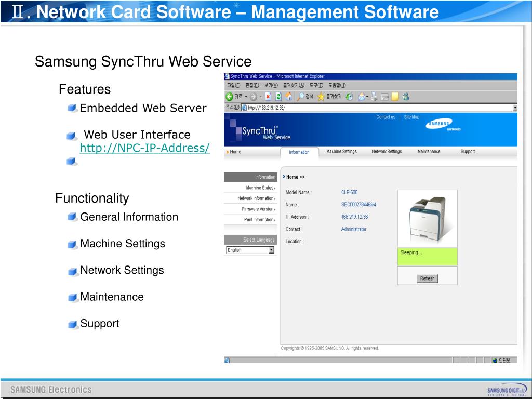Screen dimensions: 532x399
Task: Click the Edit page icon in toolbar
Action: coord(385,97)
